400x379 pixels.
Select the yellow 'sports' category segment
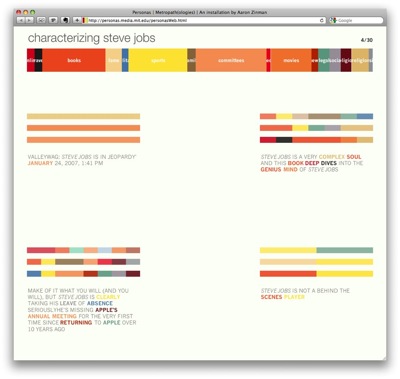158,60
